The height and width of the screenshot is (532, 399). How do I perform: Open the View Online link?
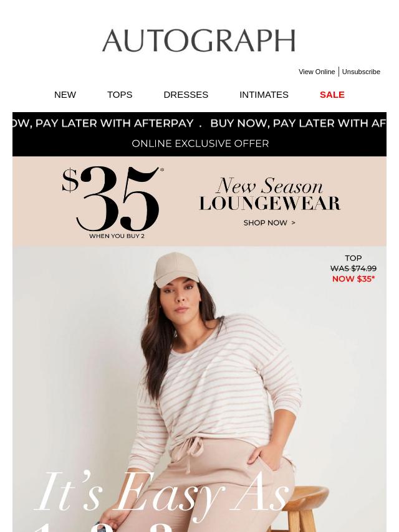pos(317,72)
